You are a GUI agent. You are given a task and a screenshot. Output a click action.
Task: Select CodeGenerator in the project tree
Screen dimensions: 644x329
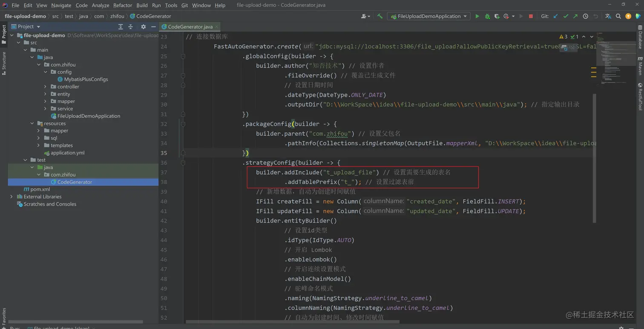click(x=75, y=182)
